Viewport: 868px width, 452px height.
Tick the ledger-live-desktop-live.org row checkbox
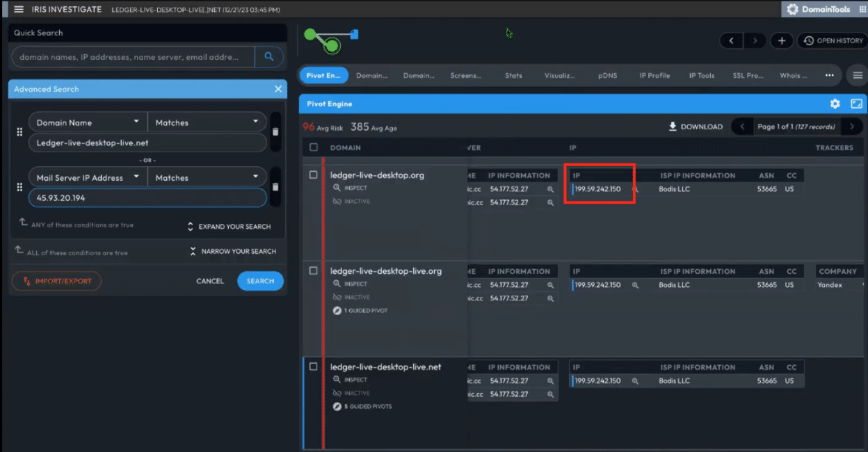[312, 271]
